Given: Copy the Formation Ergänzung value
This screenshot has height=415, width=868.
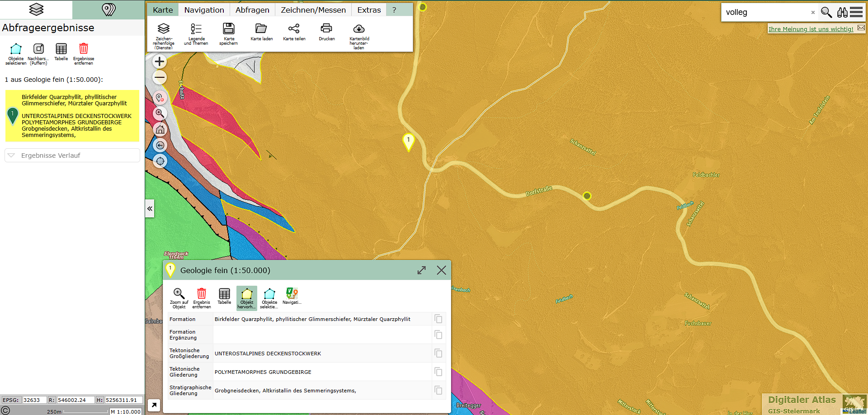Looking at the screenshot, I should click(438, 335).
